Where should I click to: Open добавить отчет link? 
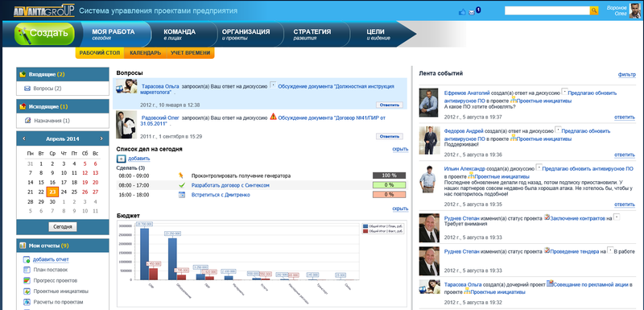[51, 259]
